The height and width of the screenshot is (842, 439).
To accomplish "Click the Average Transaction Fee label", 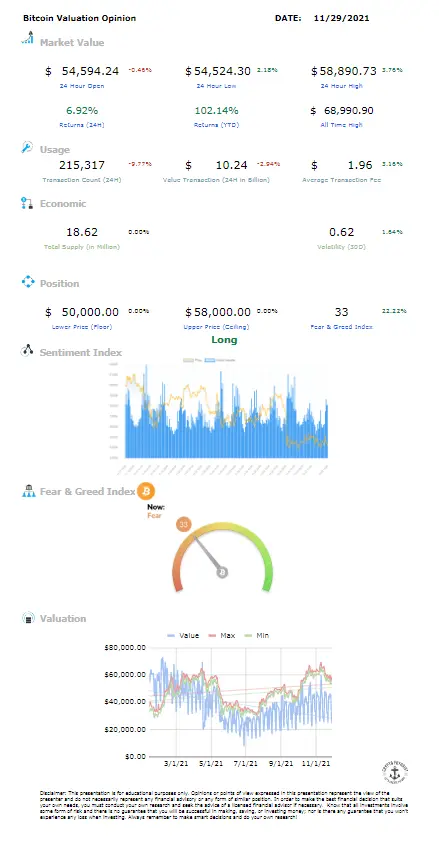I will [342, 180].
